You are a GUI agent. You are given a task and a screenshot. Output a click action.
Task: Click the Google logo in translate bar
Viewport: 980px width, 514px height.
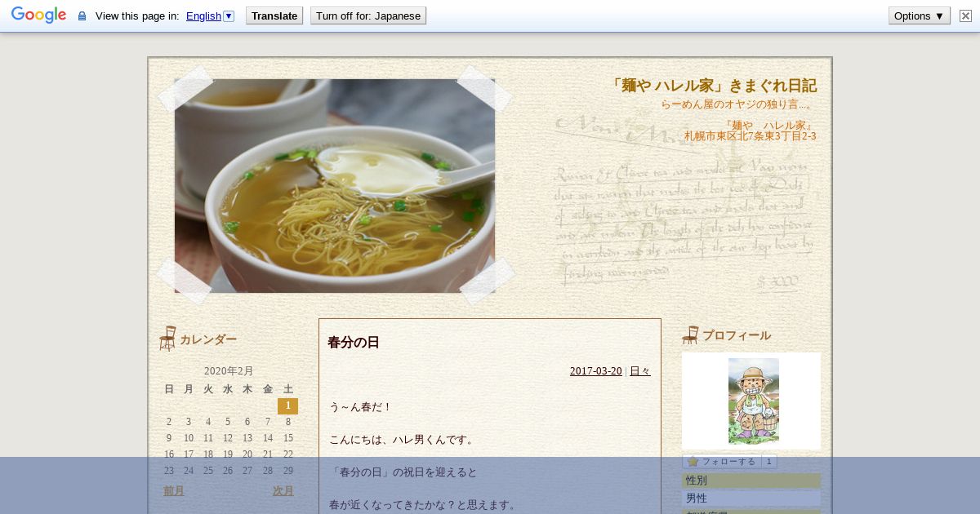(x=38, y=16)
